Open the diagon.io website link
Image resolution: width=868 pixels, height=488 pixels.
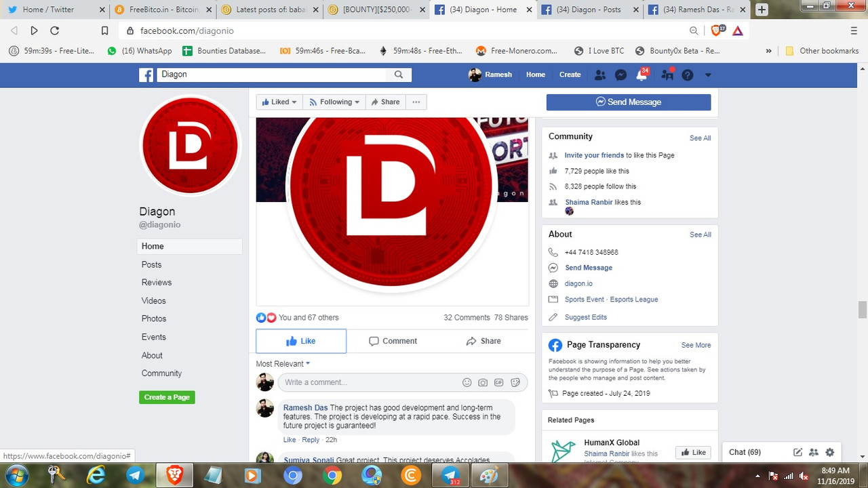(x=578, y=283)
